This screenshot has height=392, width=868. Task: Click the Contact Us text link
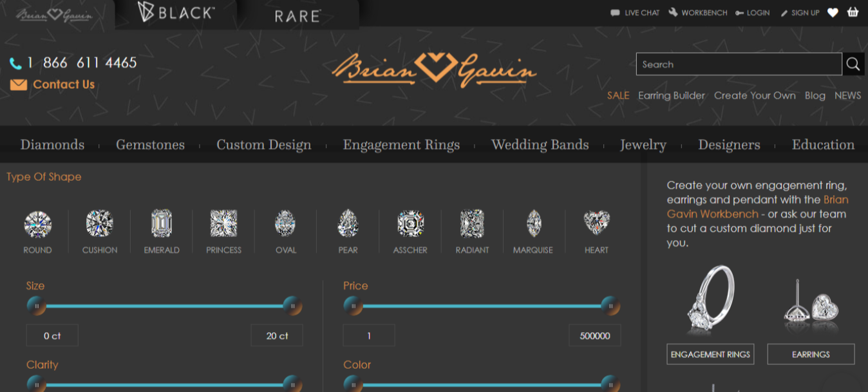coord(64,84)
